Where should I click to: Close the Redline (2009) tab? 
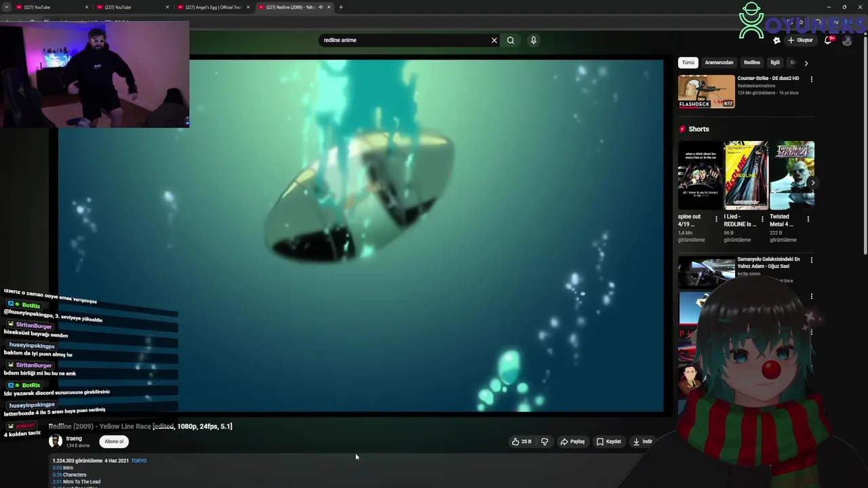329,7
